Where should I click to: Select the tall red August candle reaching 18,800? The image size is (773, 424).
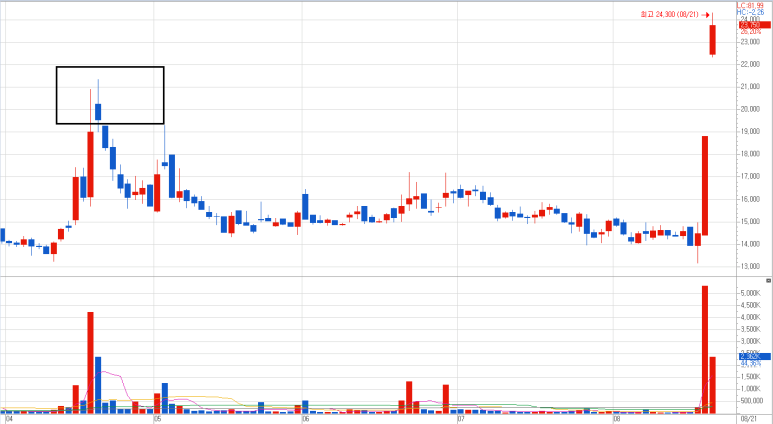[x=705, y=185]
